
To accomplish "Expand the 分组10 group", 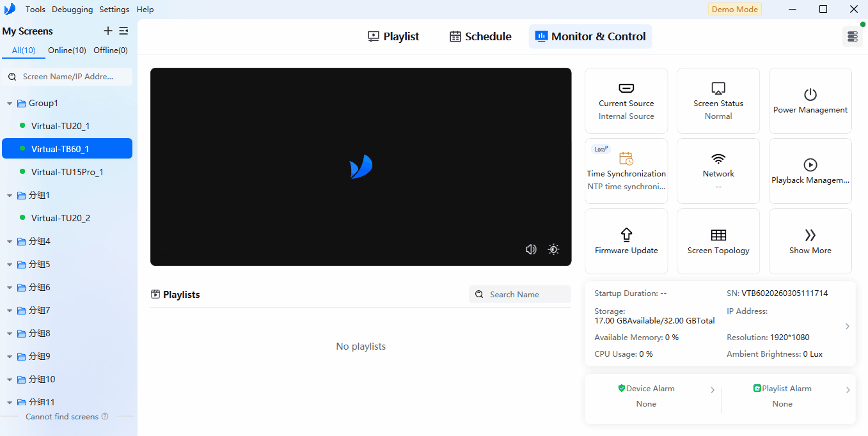I will tap(10, 379).
